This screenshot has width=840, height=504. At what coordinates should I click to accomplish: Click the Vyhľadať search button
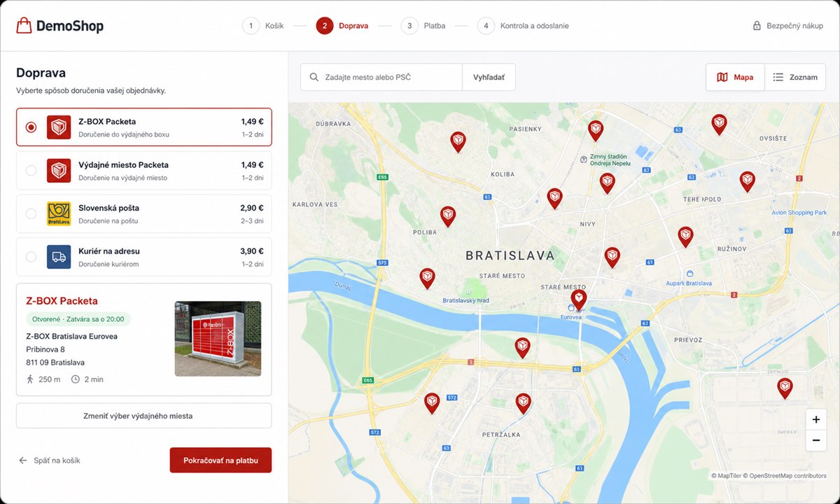pos(489,77)
